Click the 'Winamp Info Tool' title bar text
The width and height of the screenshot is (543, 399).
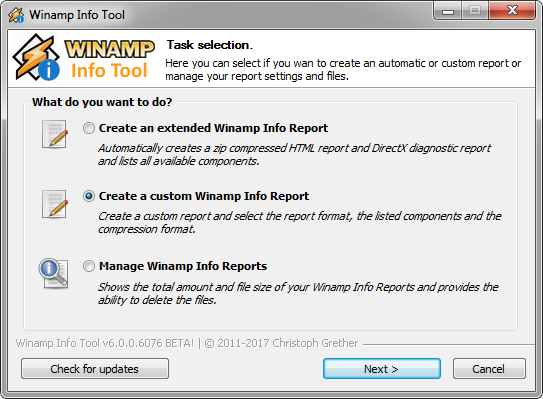pyautogui.click(x=77, y=15)
